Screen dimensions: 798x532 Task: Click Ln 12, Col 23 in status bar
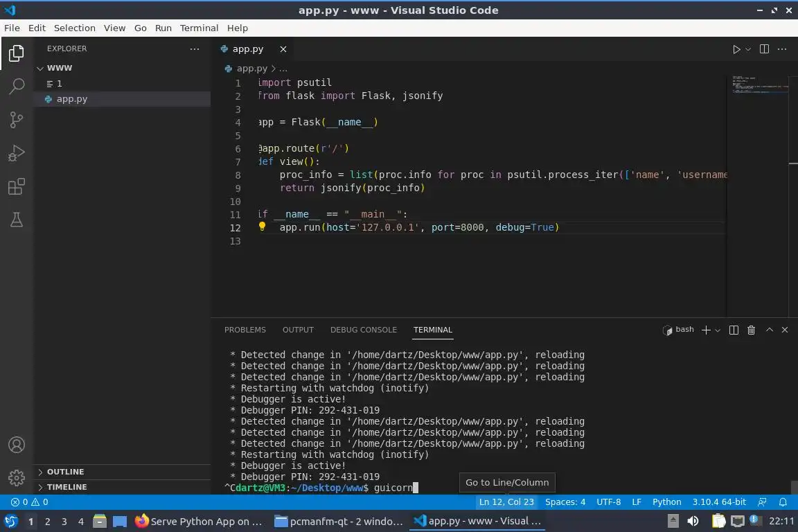pyautogui.click(x=506, y=502)
